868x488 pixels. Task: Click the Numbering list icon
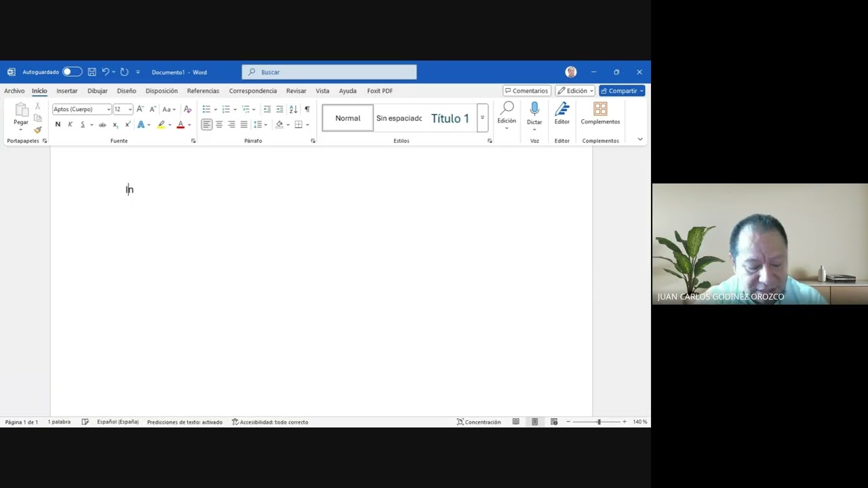tap(226, 109)
